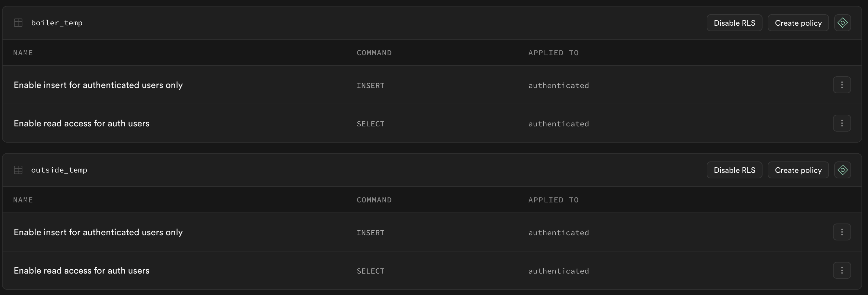Click the COMMAND column header under boiler_temp
This screenshot has width=868, height=295.
374,53
